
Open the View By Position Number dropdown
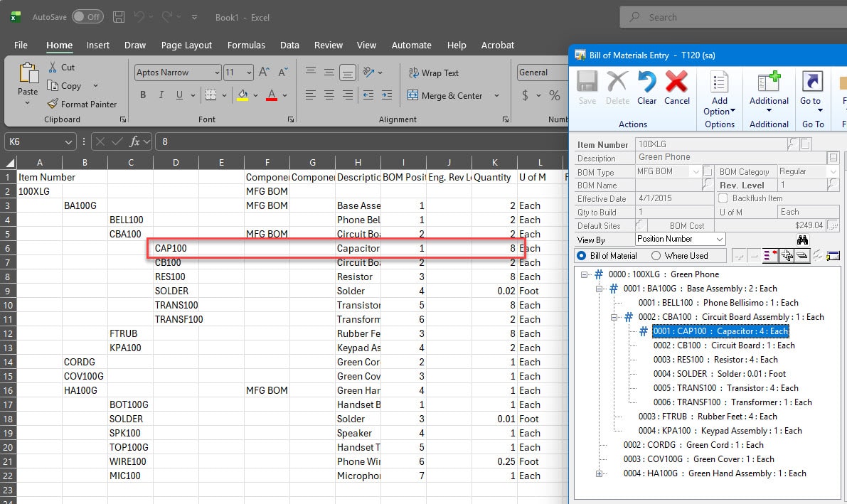point(720,240)
